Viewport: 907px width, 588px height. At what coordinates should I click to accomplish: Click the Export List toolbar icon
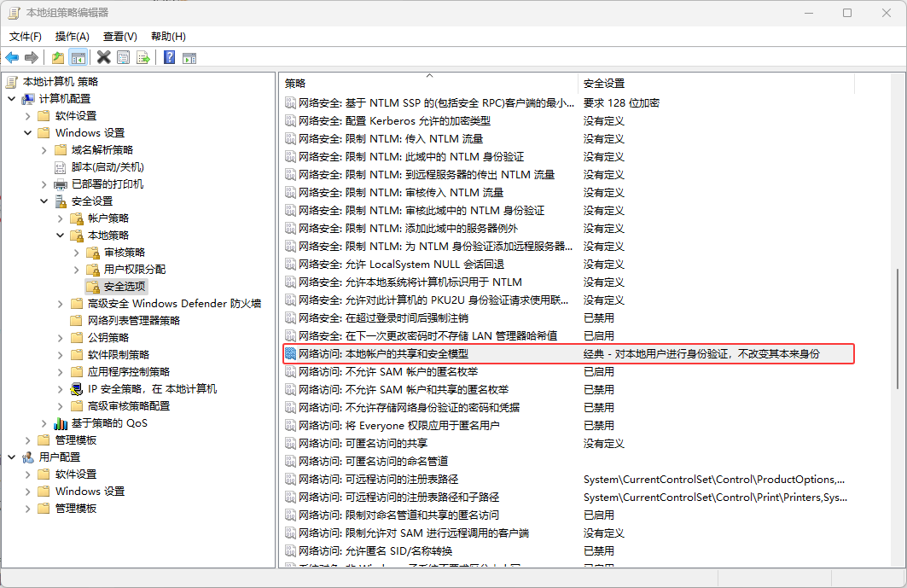click(x=143, y=57)
